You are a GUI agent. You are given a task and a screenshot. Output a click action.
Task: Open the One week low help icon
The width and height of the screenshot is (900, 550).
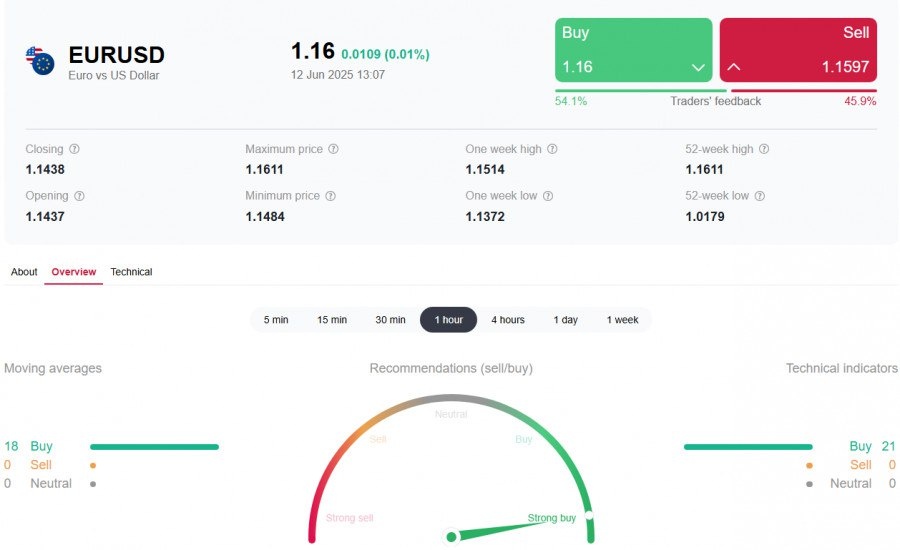548,196
